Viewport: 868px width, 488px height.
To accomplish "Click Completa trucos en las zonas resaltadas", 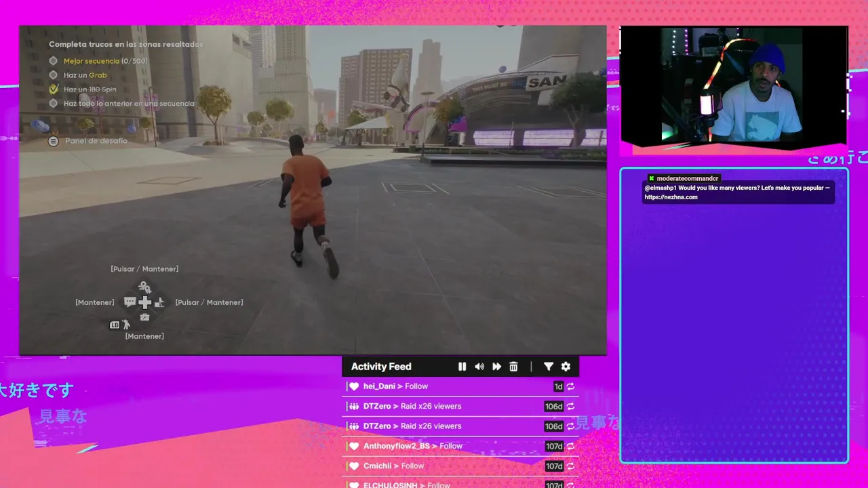I will (x=125, y=44).
